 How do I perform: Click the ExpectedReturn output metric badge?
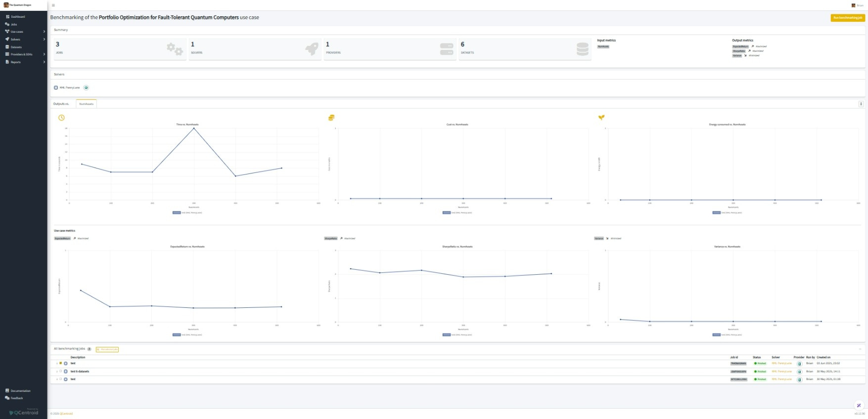(x=740, y=46)
